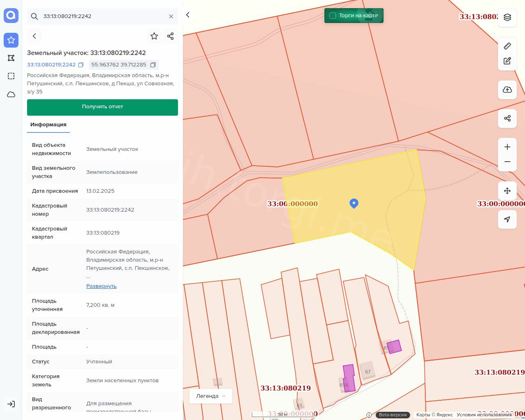The width and height of the screenshot is (525, 420).
Task: Clear the search field text
Action: [171, 16]
